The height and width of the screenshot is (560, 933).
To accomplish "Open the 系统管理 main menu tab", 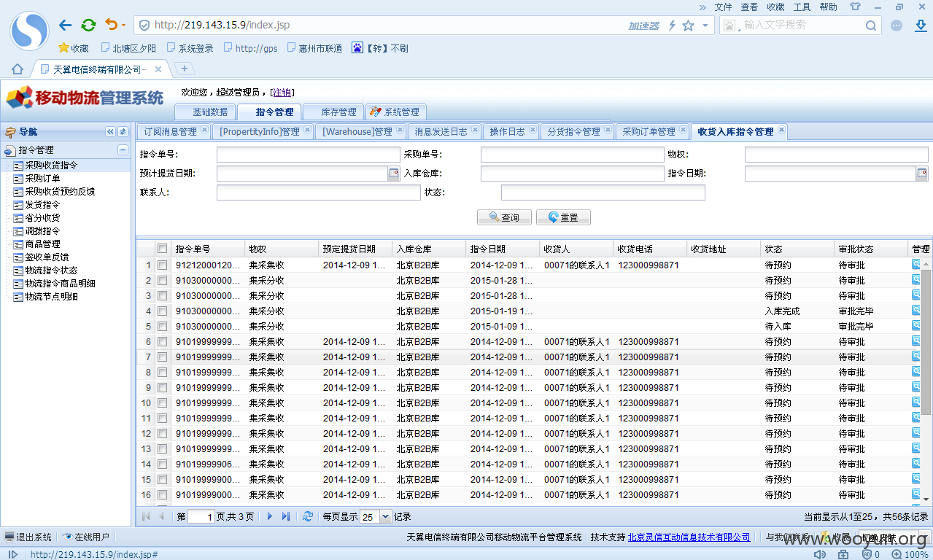I will click(x=395, y=112).
